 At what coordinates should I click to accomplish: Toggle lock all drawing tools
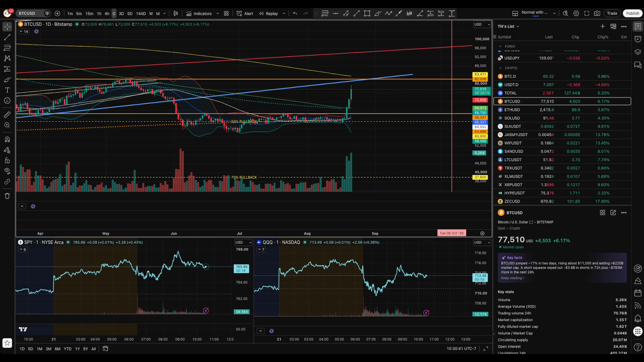coord(7,161)
